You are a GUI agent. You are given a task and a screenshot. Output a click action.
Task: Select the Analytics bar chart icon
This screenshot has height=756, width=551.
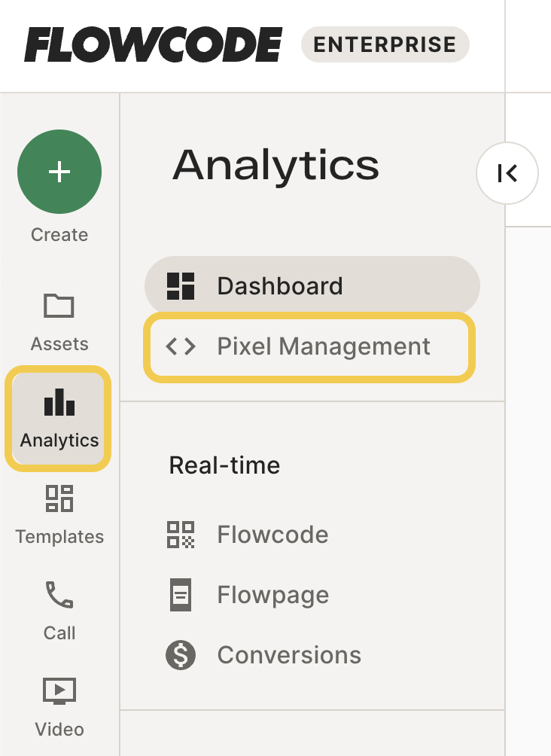coord(59,402)
